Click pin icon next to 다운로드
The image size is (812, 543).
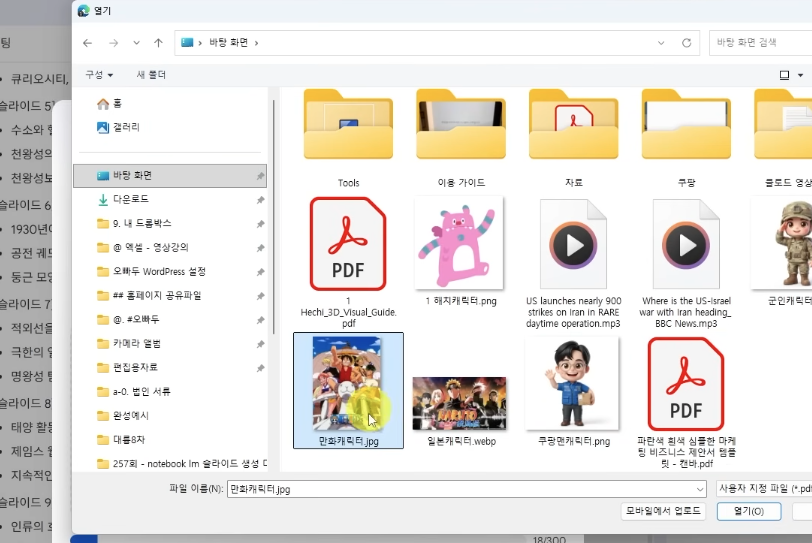tap(260, 200)
